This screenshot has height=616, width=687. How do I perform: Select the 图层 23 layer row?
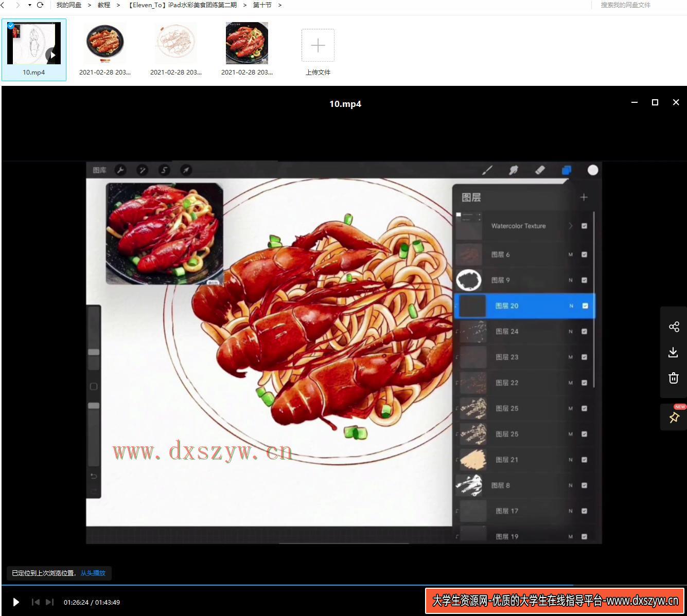pos(524,357)
